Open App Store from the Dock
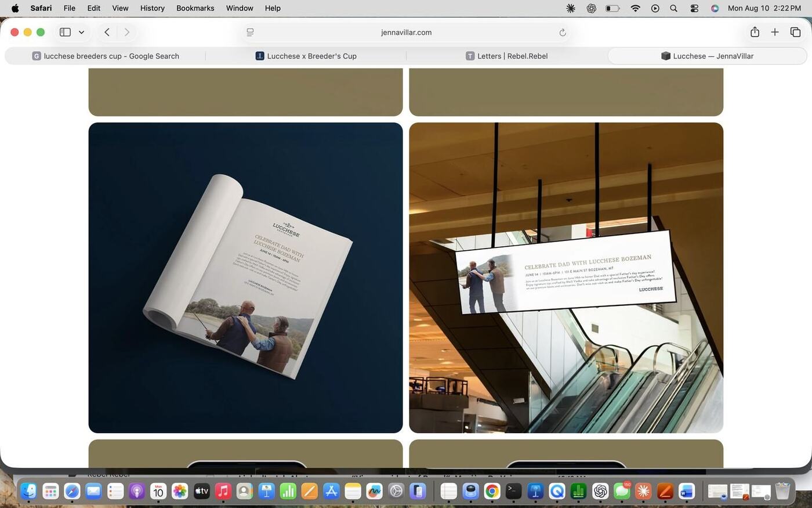The width and height of the screenshot is (812, 508). (331, 492)
